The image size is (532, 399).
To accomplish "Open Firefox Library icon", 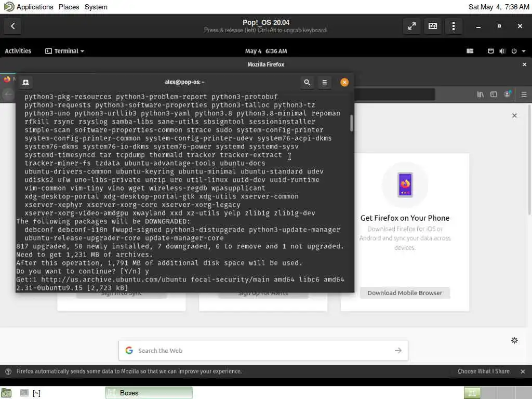I will coord(481,95).
